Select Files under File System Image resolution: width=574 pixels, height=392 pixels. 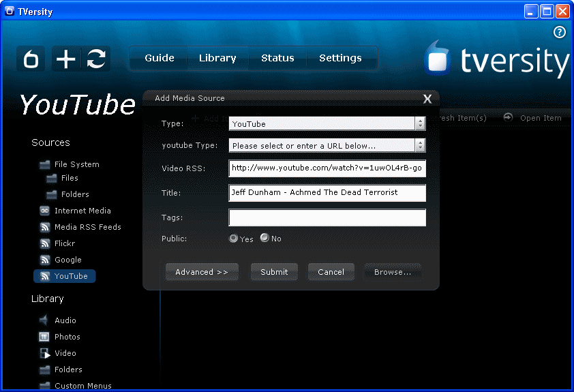click(70, 178)
